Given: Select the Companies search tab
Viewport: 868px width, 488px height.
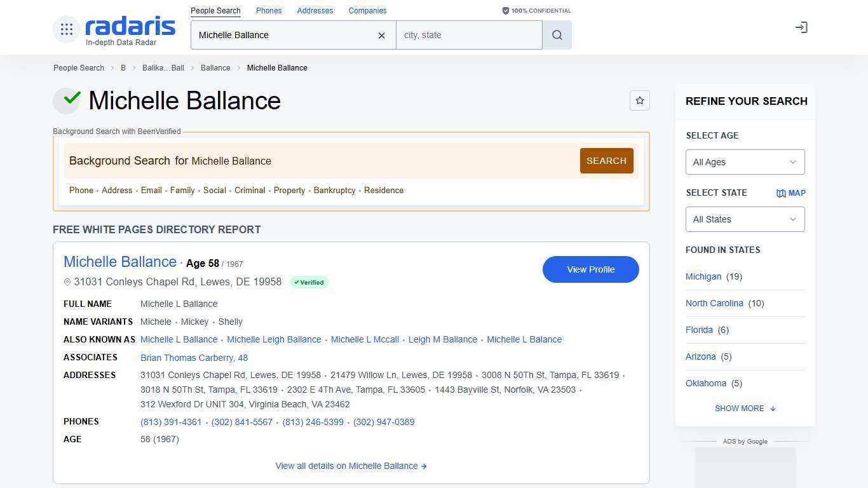Looking at the screenshot, I should point(367,11).
